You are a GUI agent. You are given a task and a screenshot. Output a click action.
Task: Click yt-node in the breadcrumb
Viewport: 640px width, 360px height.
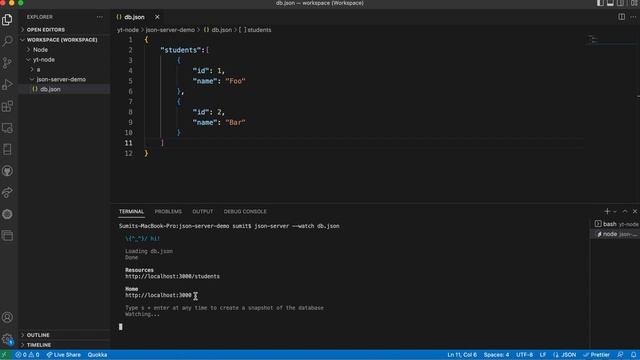pyautogui.click(x=128, y=30)
